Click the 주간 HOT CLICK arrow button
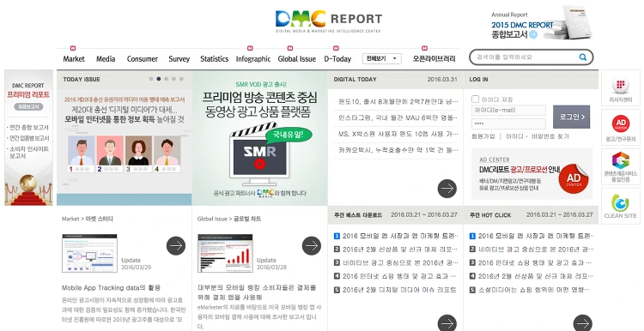Screen dimensions: 644x331 point(582,323)
